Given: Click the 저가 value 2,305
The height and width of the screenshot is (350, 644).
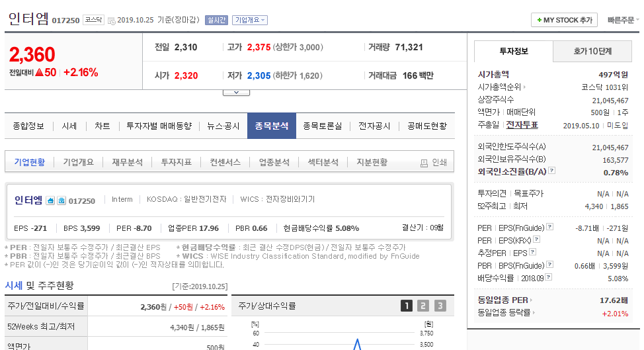Looking at the screenshot, I should point(259,75).
